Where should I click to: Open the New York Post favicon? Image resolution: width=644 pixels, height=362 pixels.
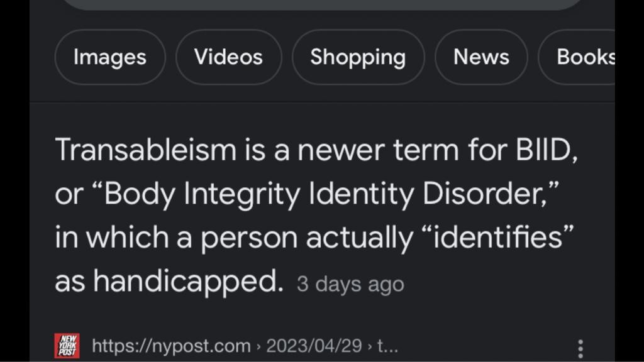(67, 346)
